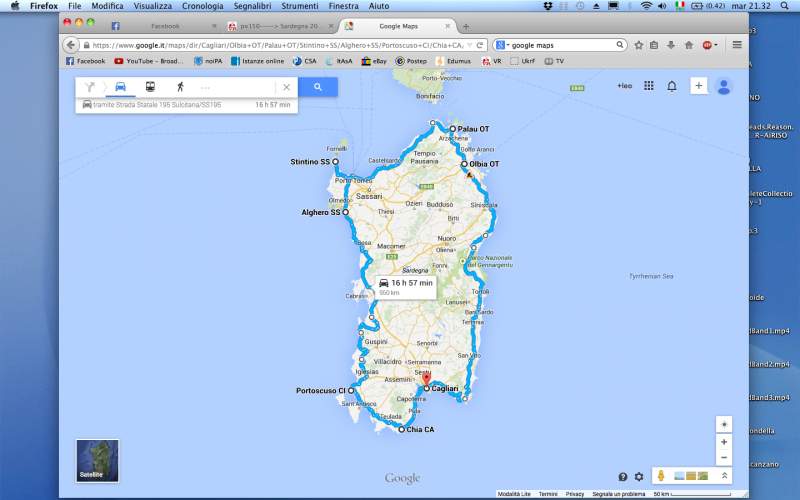800x500 pixels.
Task: Open the Firefox hamburger menu
Action: 737,45
